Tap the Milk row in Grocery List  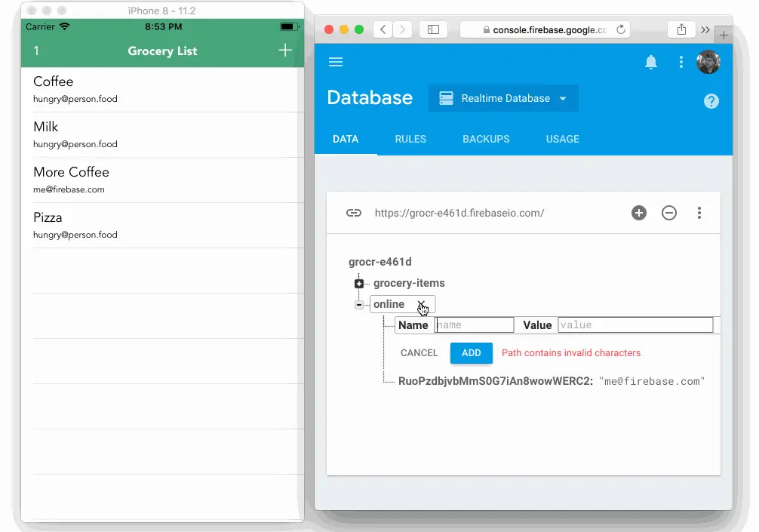(163, 135)
